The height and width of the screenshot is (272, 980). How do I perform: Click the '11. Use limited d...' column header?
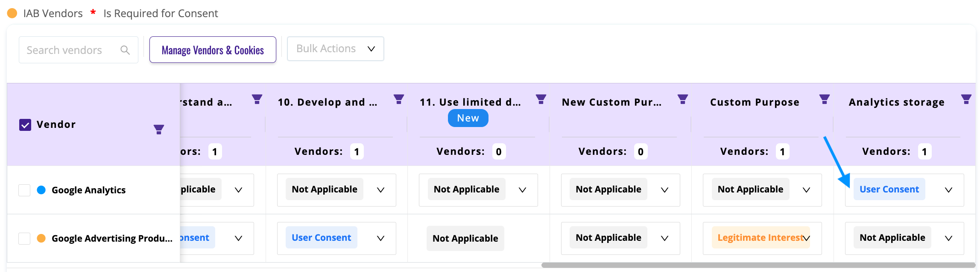point(470,102)
